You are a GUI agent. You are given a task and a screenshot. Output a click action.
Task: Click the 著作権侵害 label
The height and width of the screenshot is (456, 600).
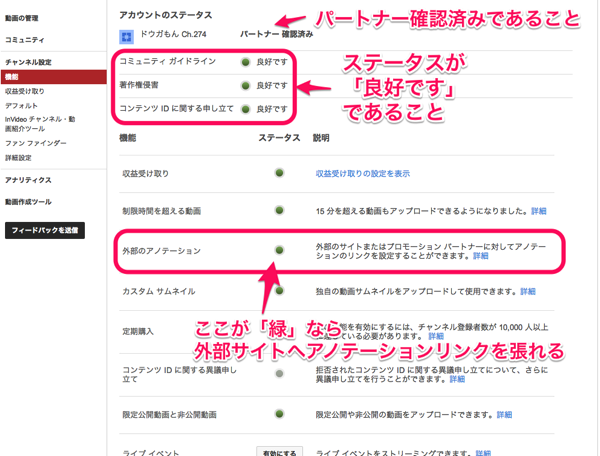[x=139, y=85]
